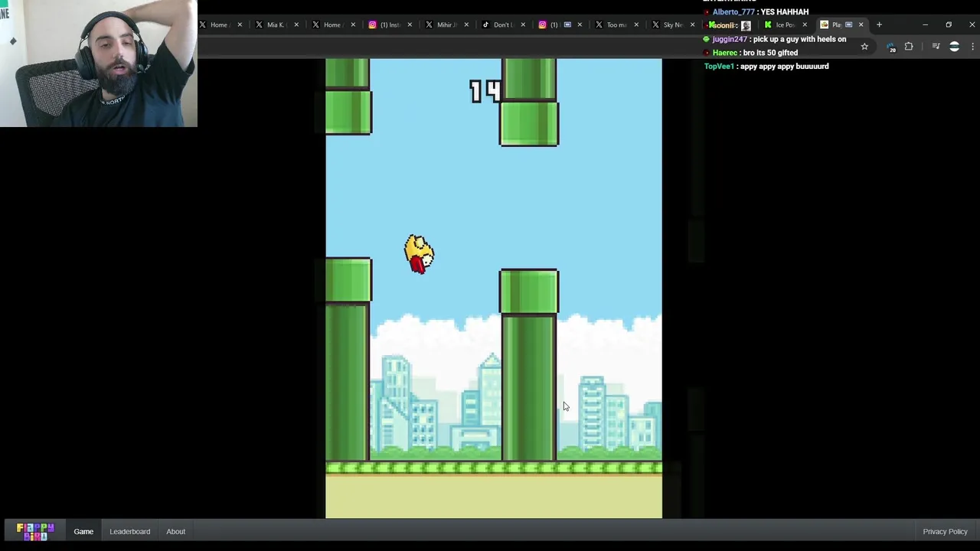
Task: Close the Sky Ne tab
Action: click(692, 24)
